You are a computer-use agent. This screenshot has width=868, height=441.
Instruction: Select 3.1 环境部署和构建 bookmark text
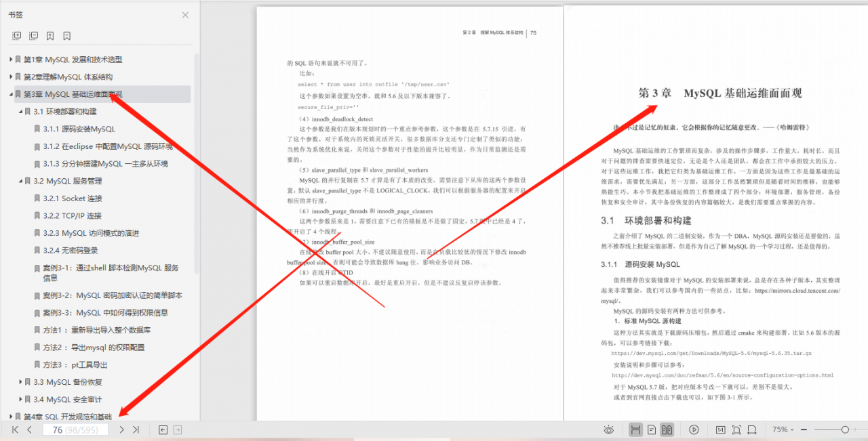[x=65, y=111]
